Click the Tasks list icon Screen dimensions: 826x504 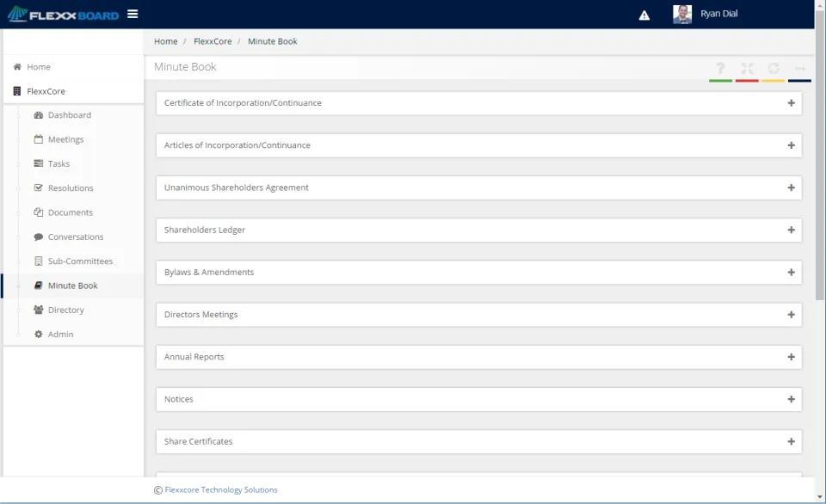tap(39, 163)
